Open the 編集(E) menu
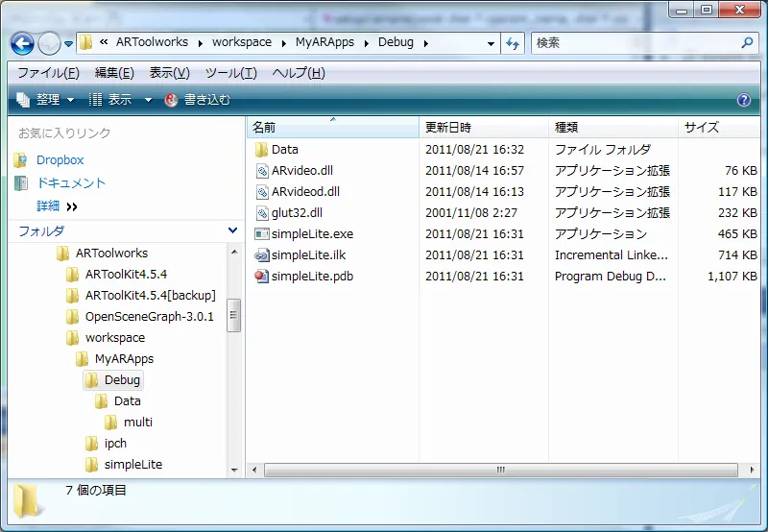The width and height of the screenshot is (768, 532). [114, 73]
